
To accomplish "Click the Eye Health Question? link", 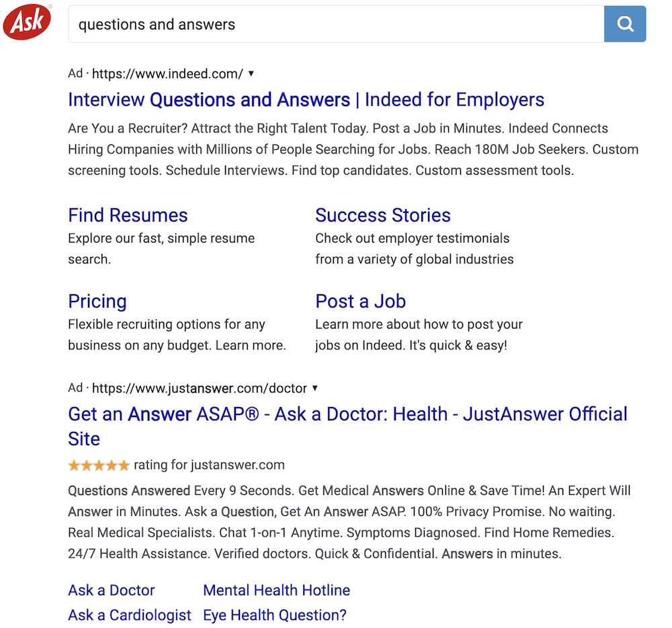I will [x=275, y=615].
